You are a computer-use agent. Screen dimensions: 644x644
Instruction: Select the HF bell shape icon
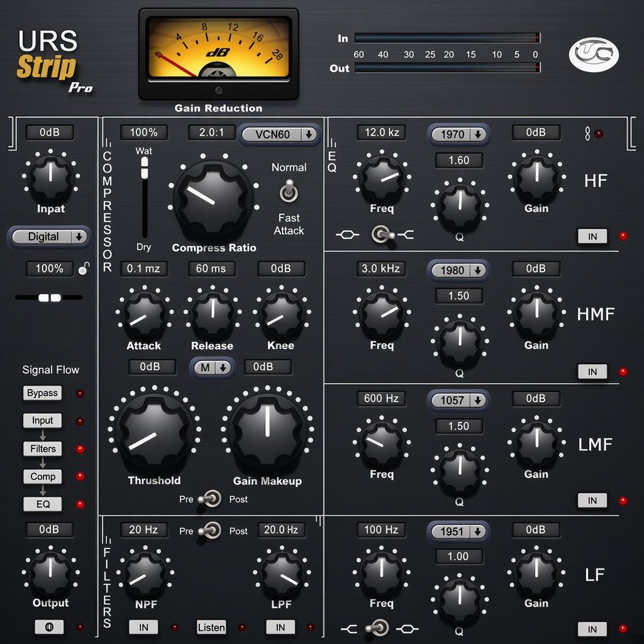347,235
